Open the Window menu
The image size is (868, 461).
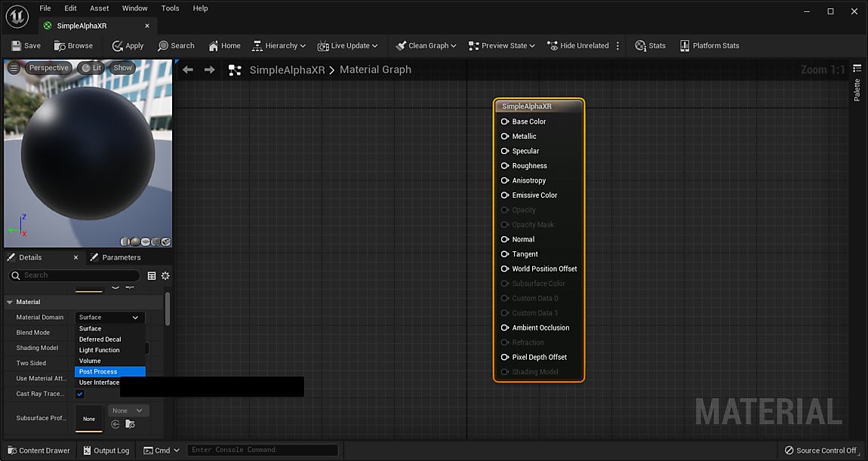pyautogui.click(x=134, y=8)
